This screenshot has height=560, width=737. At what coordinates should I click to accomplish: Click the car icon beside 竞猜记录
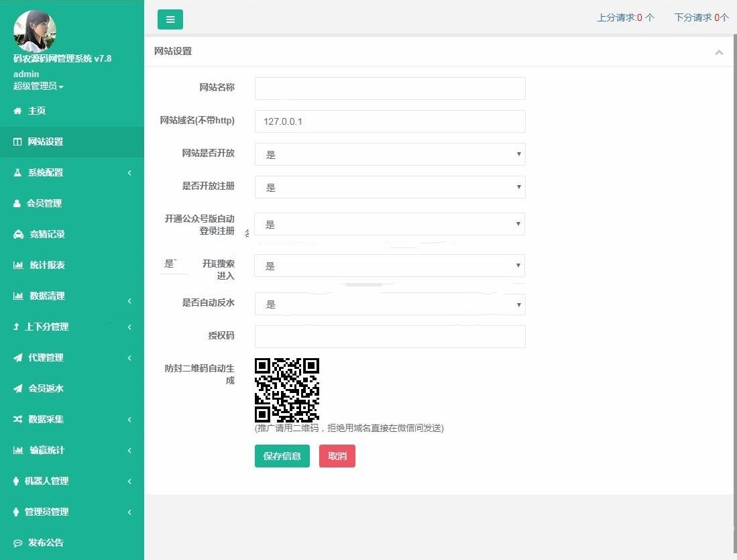point(18,234)
